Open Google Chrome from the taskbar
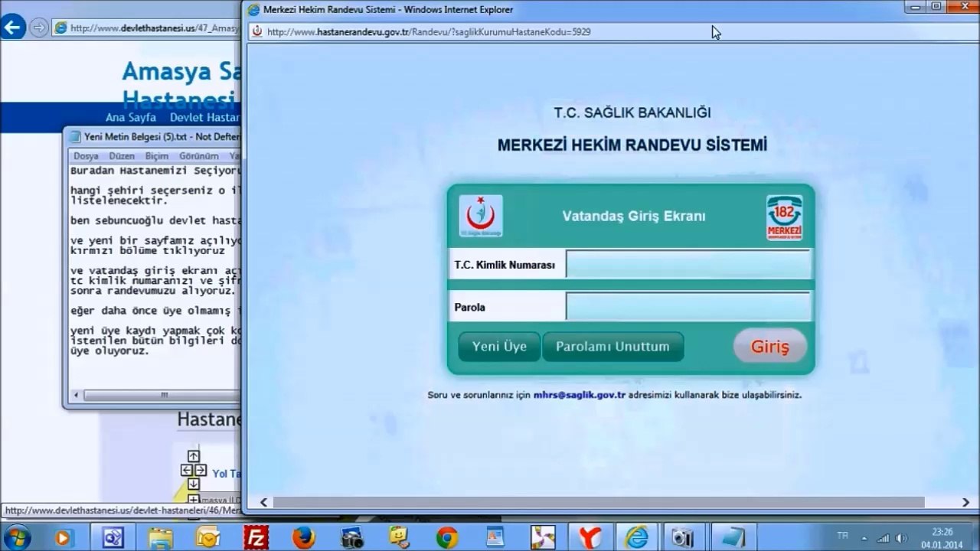 [x=447, y=538]
